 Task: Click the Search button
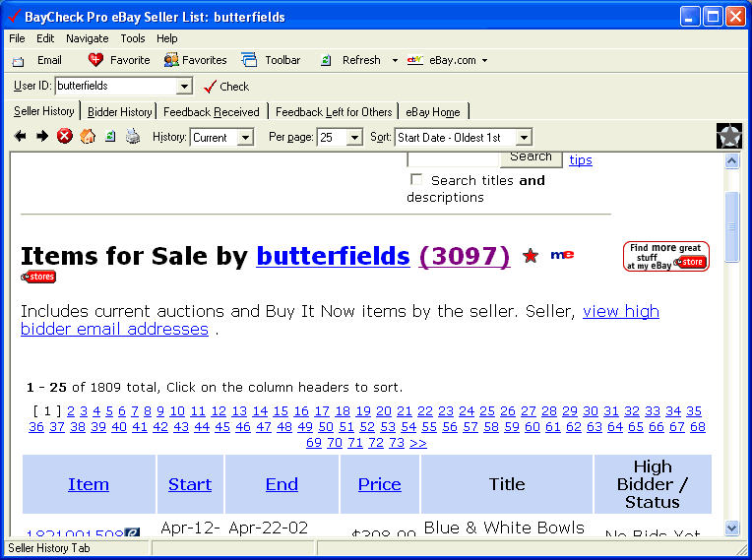click(531, 158)
